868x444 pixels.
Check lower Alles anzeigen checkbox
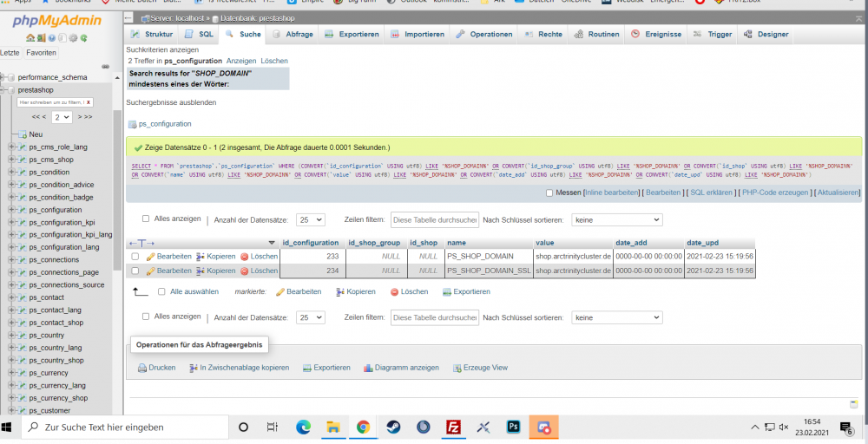(146, 317)
